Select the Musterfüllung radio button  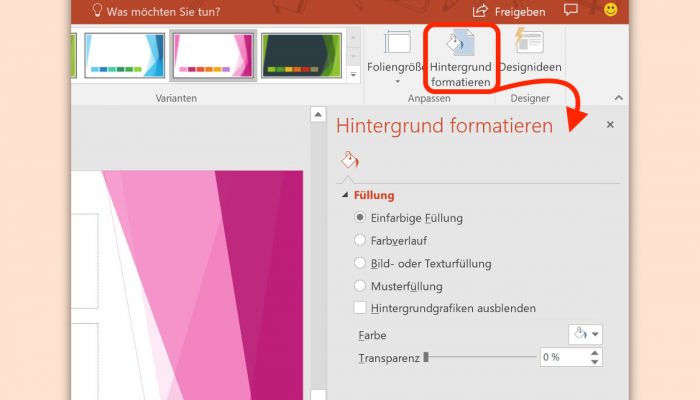click(359, 286)
